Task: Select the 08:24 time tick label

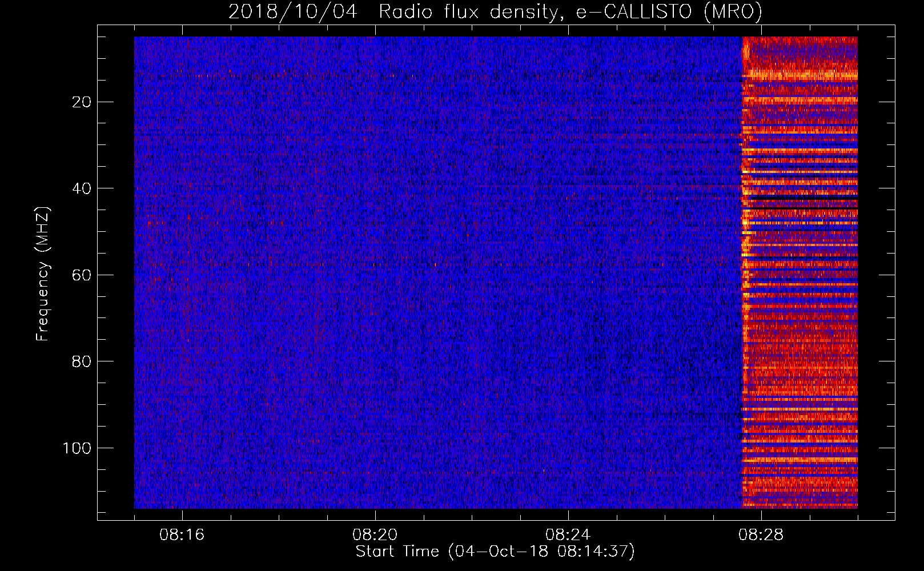Action: [568, 535]
